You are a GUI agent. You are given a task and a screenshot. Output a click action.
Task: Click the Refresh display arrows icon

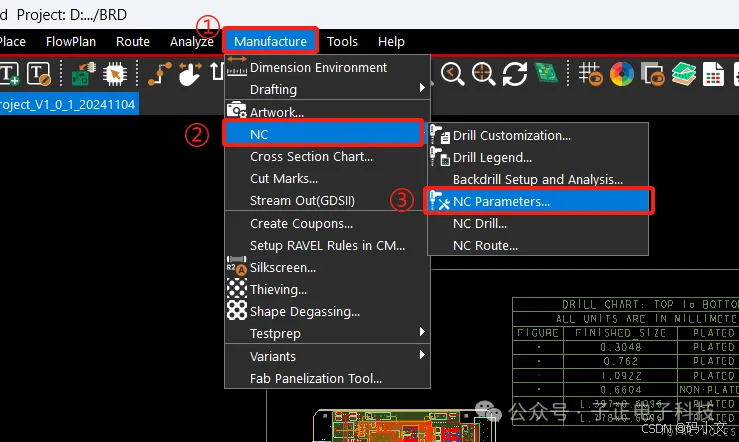click(515, 74)
